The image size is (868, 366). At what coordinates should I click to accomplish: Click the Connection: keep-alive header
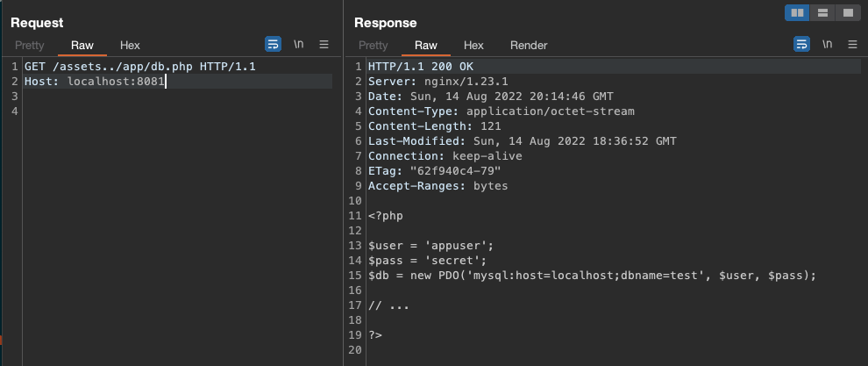pos(445,156)
